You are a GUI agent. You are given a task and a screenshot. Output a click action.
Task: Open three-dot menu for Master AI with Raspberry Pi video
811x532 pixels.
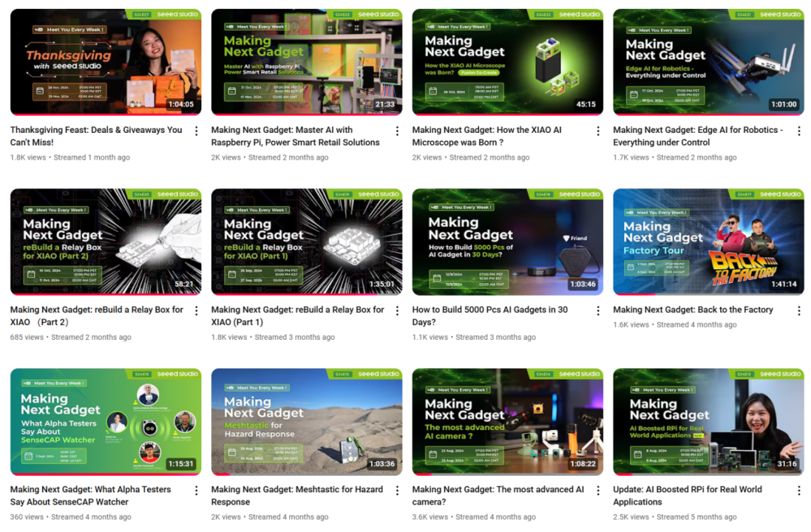[397, 131]
